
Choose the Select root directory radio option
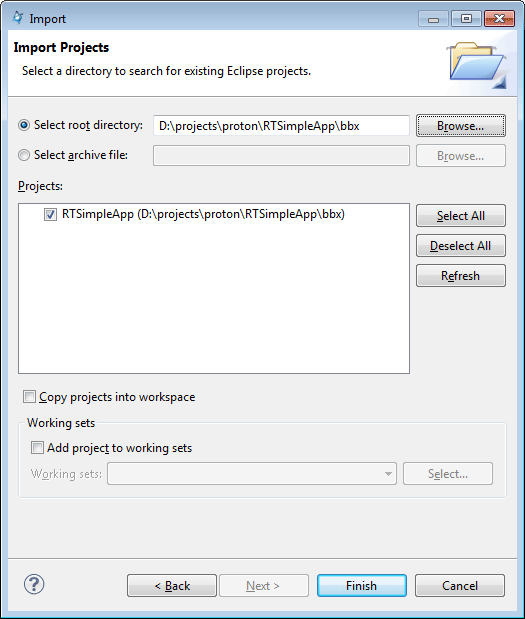[24, 125]
